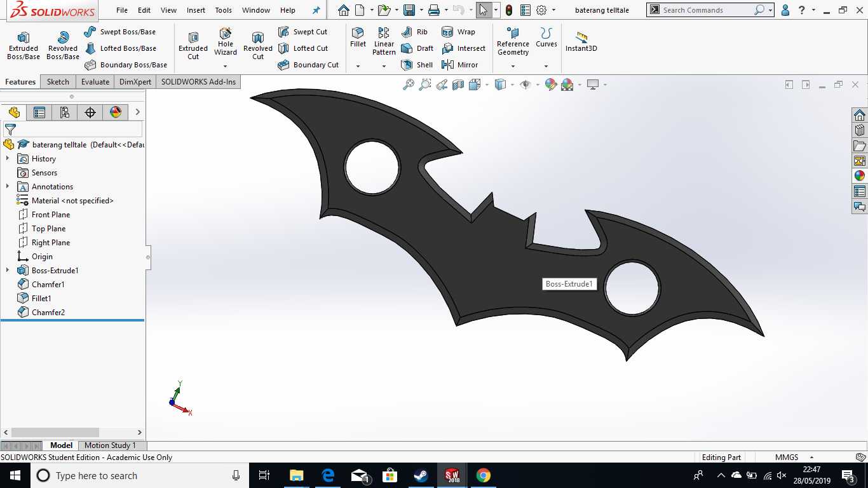Open the DisplayManager tab icon
Image resolution: width=868 pixels, height=488 pixels.
point(116,112)
